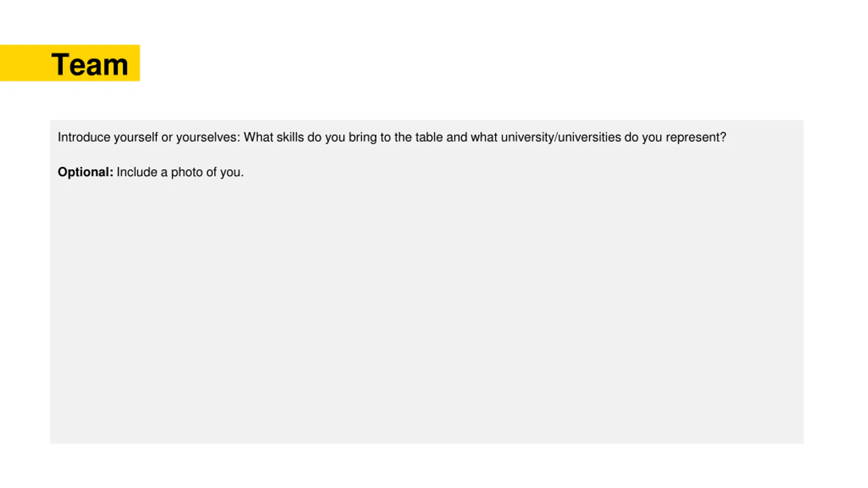Click the phrase "university/universities"
This screenshot has width=868, height=488.
[x=561, y=137]
